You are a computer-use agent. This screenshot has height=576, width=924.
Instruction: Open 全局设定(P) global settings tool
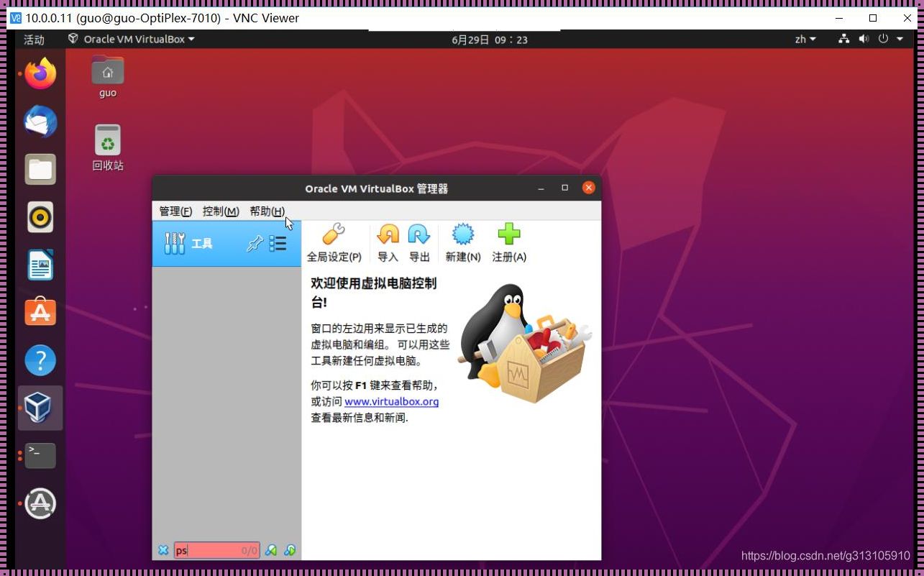(334, 243)
